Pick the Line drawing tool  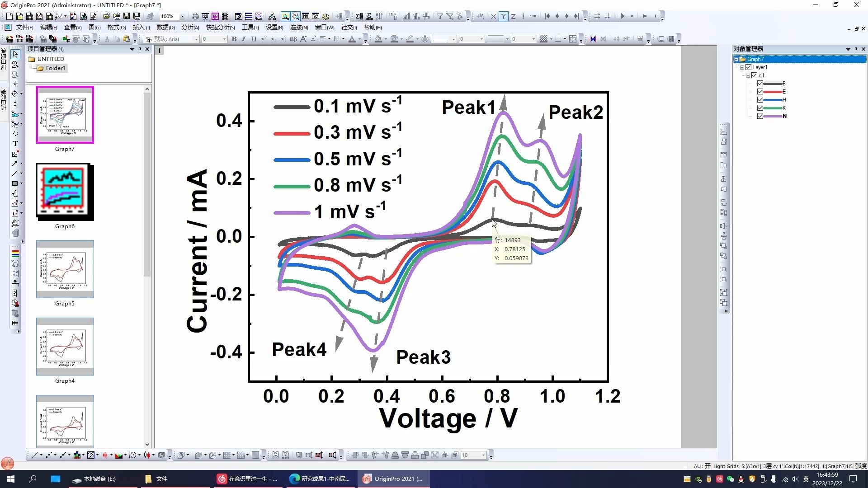pos(15,174)
